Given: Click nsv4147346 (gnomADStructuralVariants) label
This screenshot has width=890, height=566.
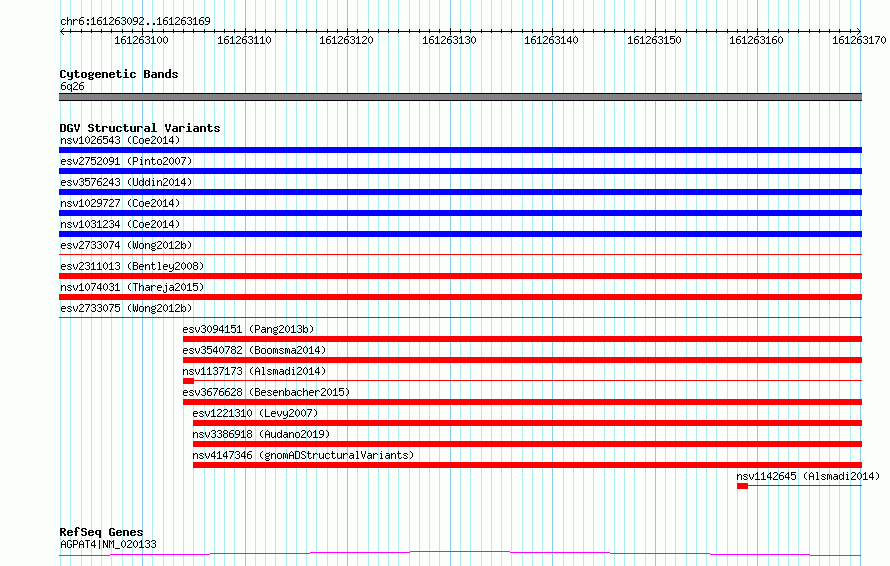Looking at the screenshot, I should pos(303,455).
